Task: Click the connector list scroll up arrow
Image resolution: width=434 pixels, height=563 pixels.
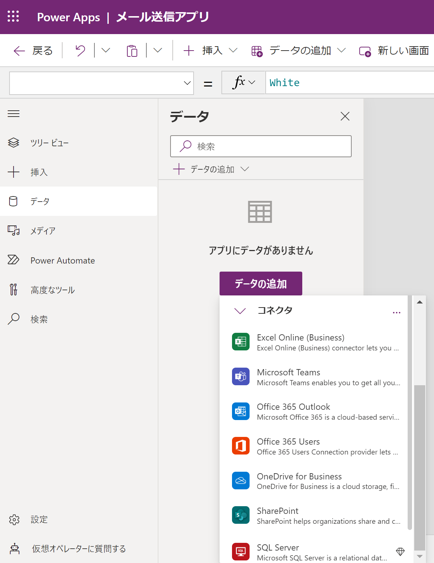Action: point(419,302)
